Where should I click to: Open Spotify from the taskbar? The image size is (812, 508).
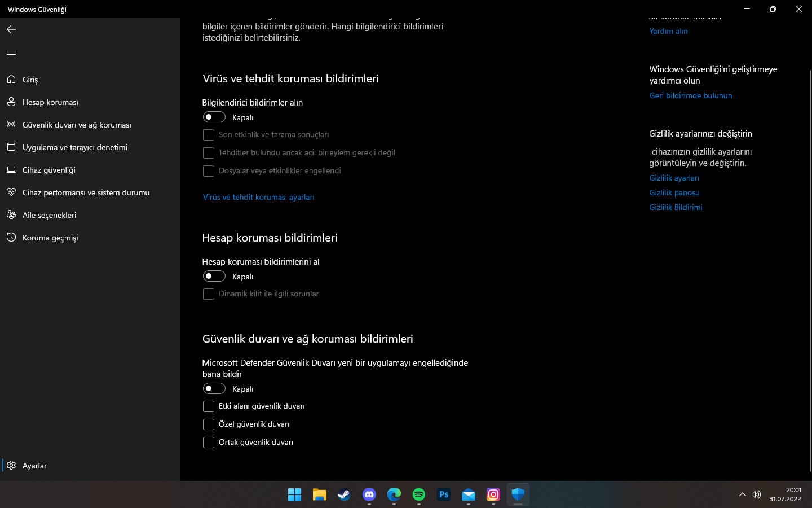pyautogui.click(x=419, y=494)
